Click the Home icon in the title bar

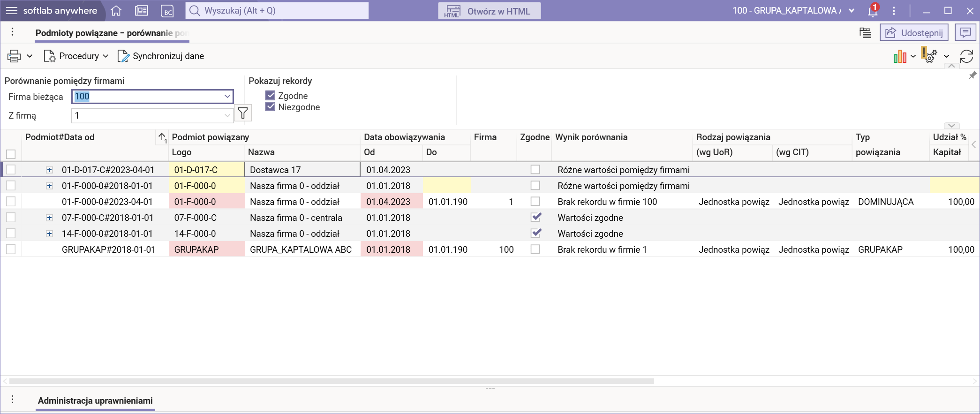116,11
